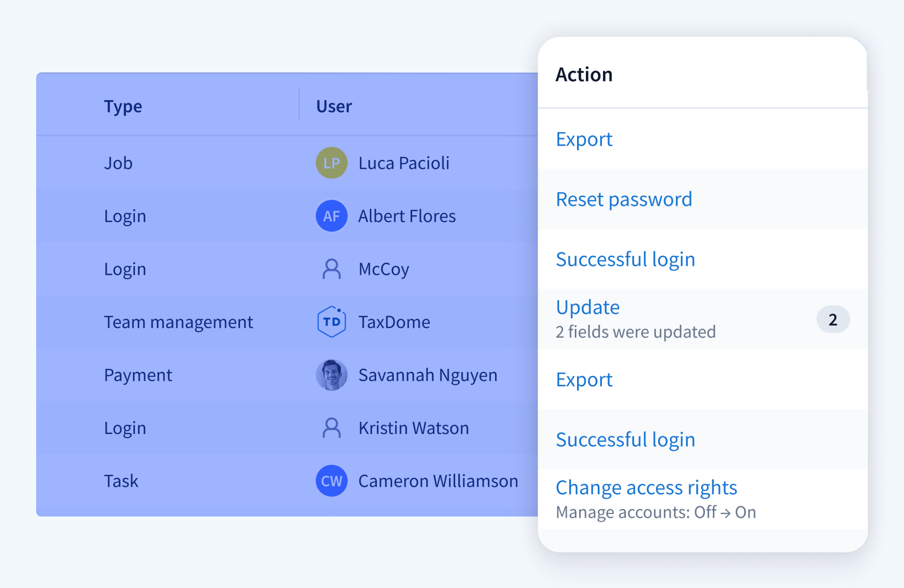
Task: Select the Team management type cell
Action: click(179, 323)
